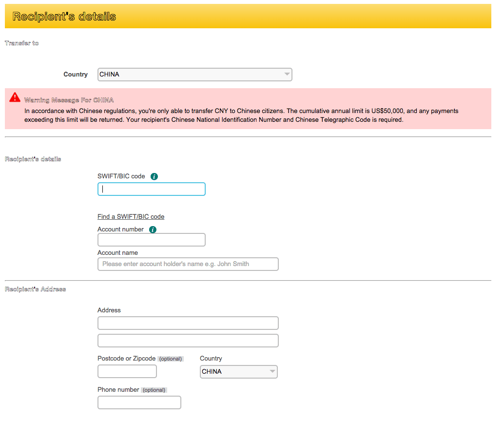This screenshot has height=421, width=504.
Task: Click the yellow Recipient's details banner title
Action: click(x=64, y=17)
